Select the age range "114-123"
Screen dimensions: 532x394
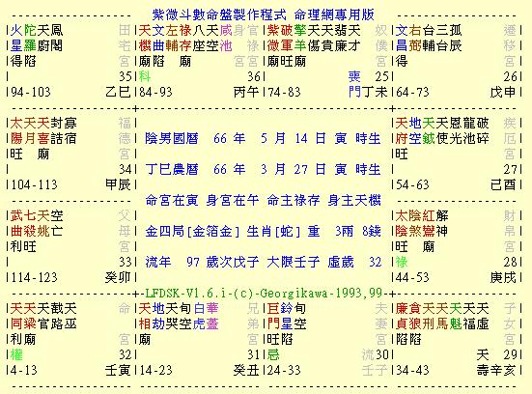click(x=34, y=277)
